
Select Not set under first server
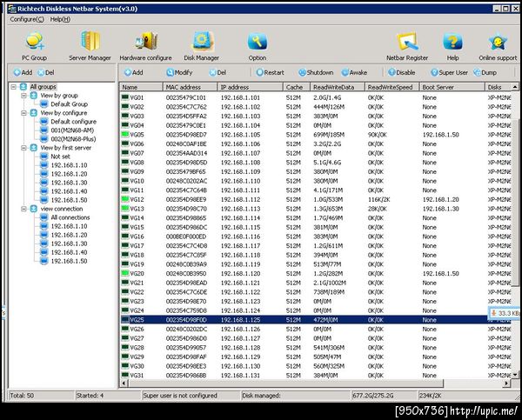pyautogui.click(x=60, y=157)
